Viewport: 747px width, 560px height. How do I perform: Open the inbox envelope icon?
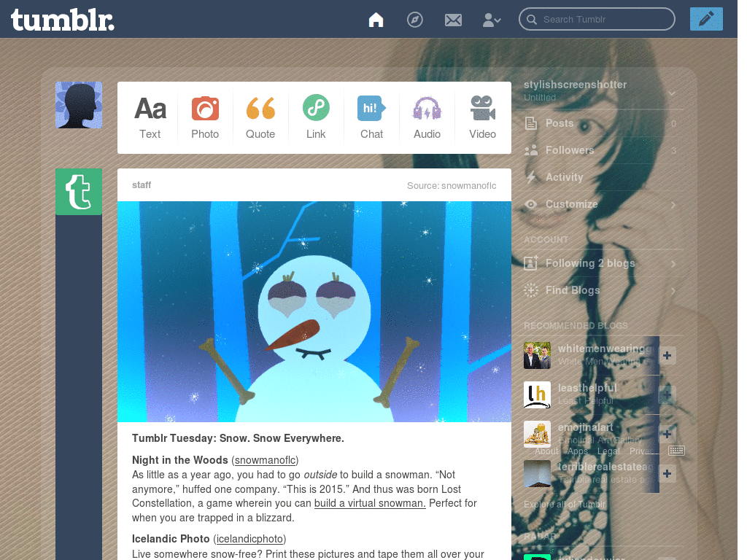452,20
